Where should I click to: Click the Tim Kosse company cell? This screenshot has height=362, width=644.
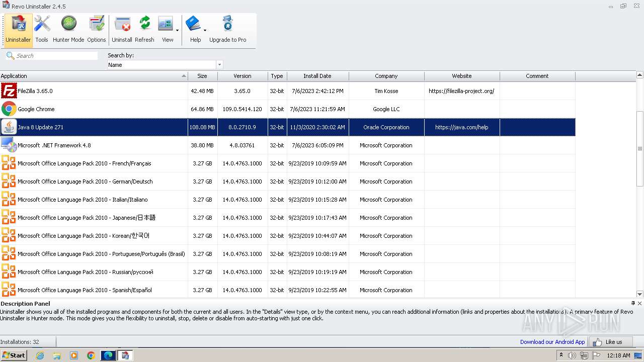[386, 91]
